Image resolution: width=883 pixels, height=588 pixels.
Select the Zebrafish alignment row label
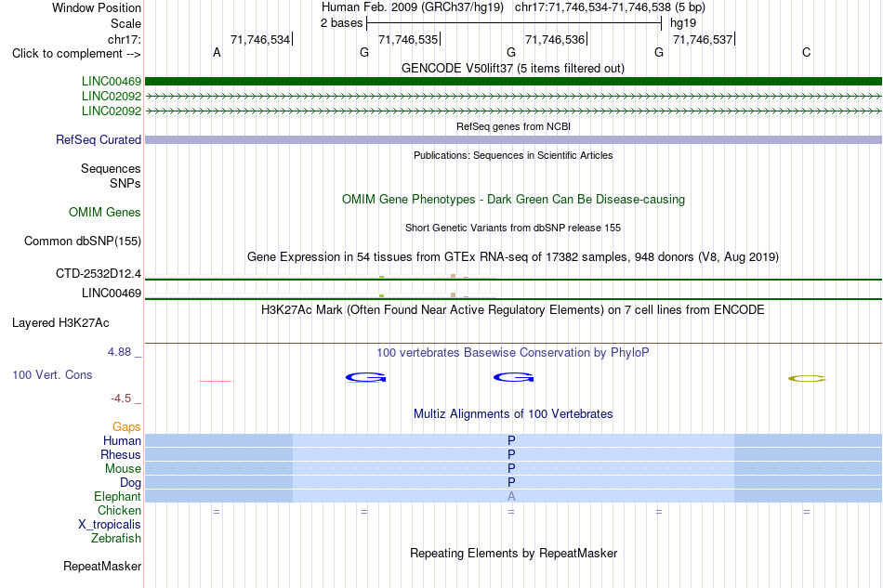tap(116, 539)
